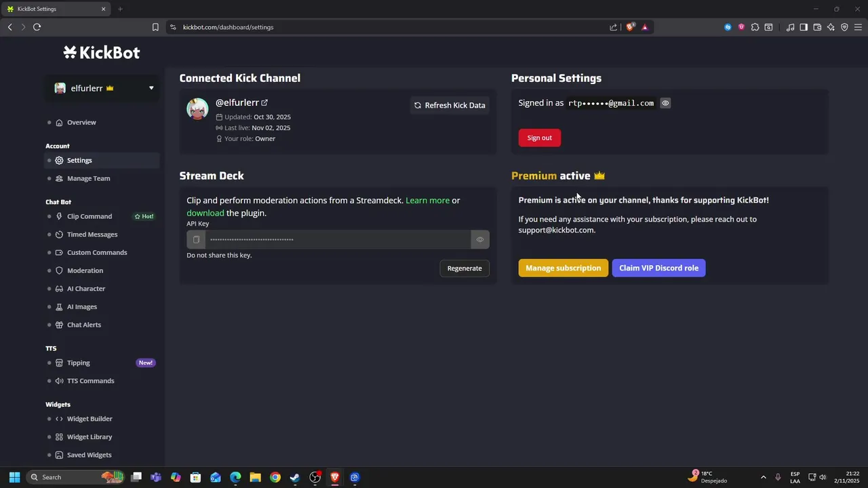
Task: Click the hidden API Key field
Action: 338,239
